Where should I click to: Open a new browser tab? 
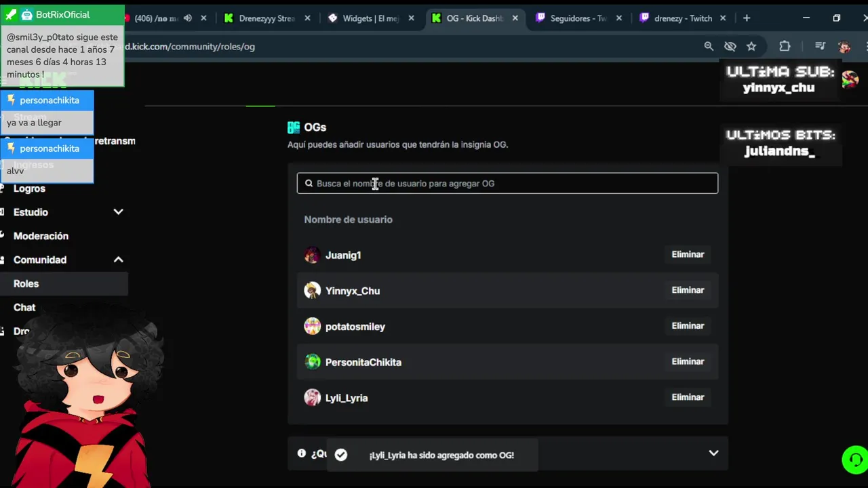coord(747,18)
